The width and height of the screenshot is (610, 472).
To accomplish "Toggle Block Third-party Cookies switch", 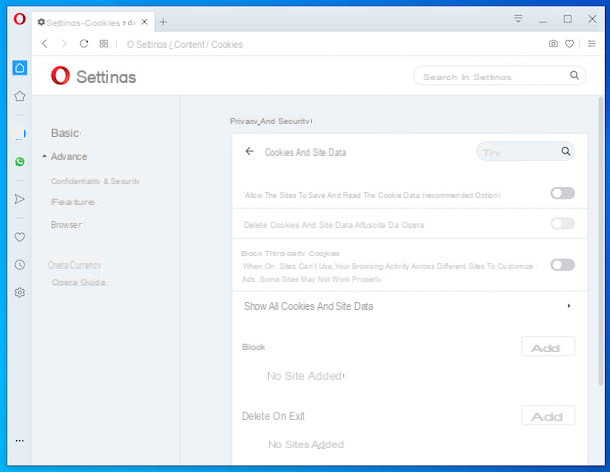I will [563, 265].
